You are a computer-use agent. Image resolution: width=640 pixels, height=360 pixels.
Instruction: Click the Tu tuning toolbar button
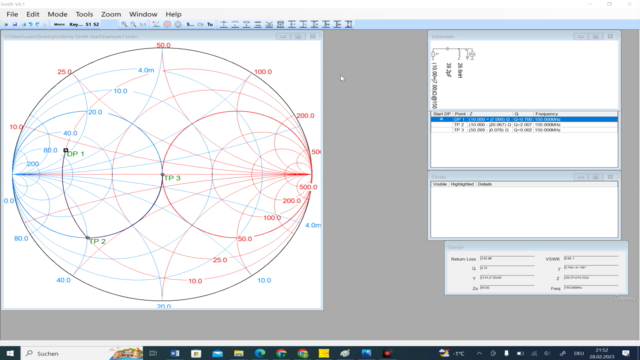point(210,24)
